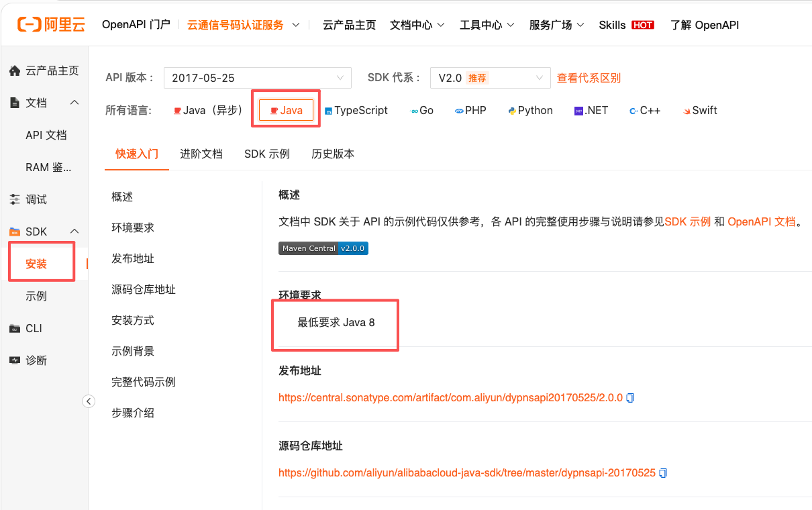Jump to 概述 in page outline
The height and width of the screenshot is (510, 812).
pyautogui.click(x=122, y=197)
